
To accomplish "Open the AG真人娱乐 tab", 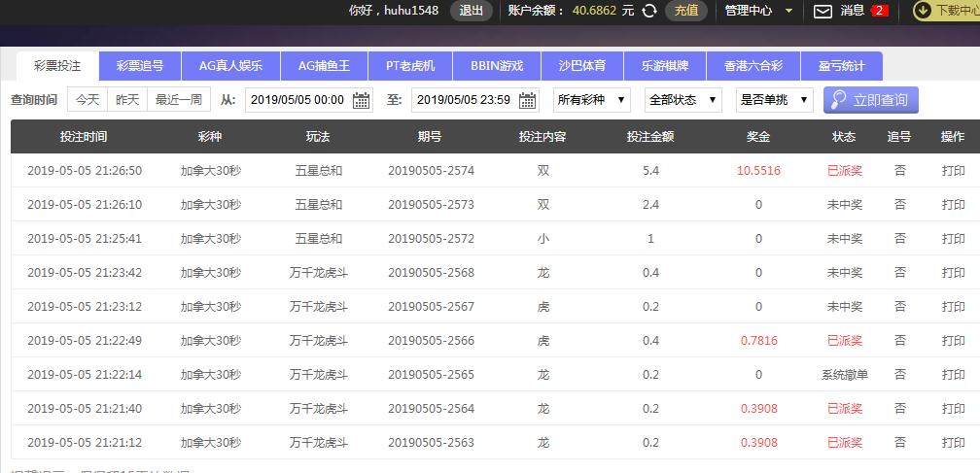I will click(231, 66).
